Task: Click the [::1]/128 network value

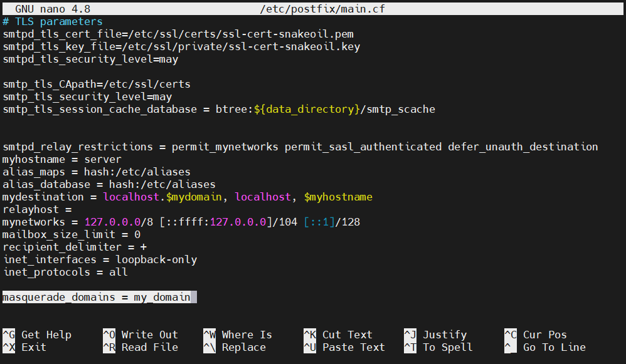Action: [332, 222]
